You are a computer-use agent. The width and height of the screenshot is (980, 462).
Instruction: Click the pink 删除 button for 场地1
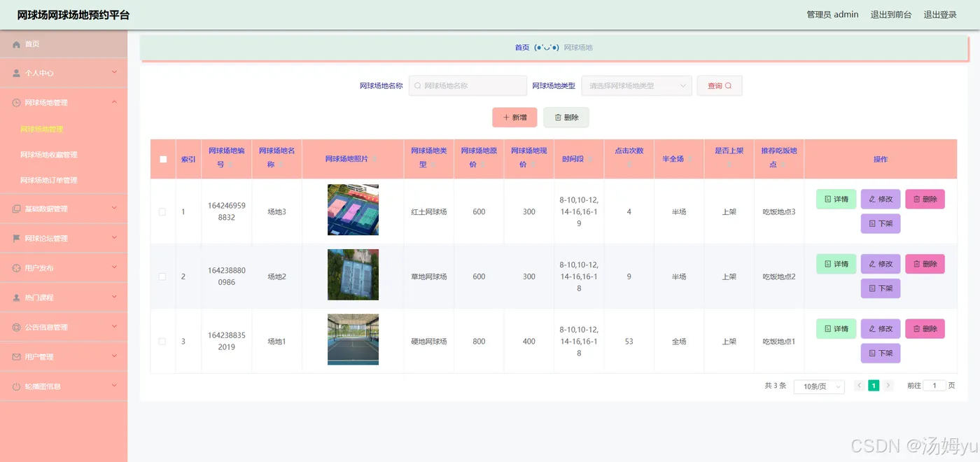(925, 329)
